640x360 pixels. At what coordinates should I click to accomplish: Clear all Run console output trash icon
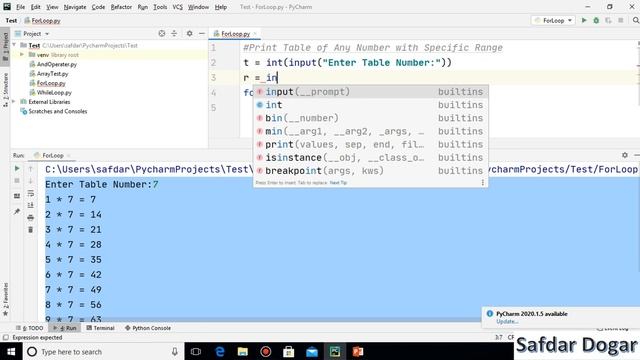[x=30, y=230]
